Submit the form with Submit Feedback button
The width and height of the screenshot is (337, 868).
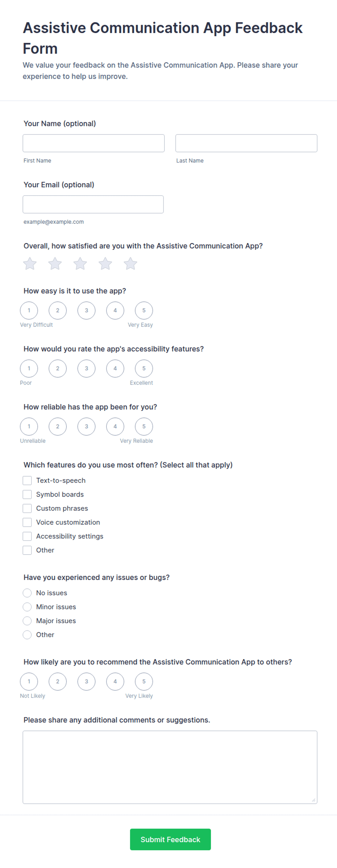click(x=170, y=839)
